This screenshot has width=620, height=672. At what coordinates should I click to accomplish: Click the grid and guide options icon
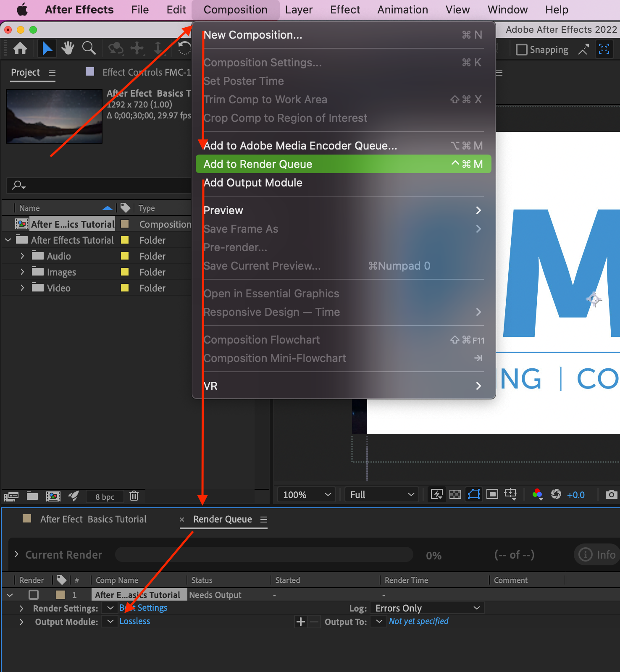pos(510,494)
